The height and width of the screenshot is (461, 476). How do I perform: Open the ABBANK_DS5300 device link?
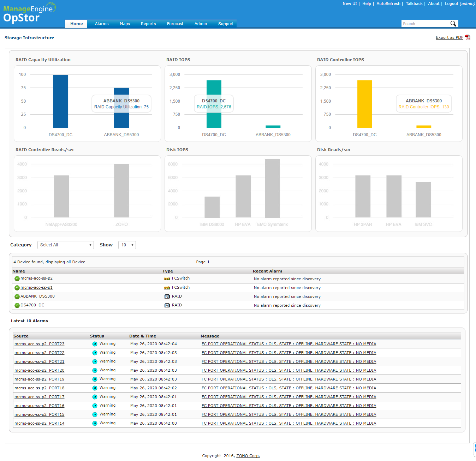[x=37, y=297]
